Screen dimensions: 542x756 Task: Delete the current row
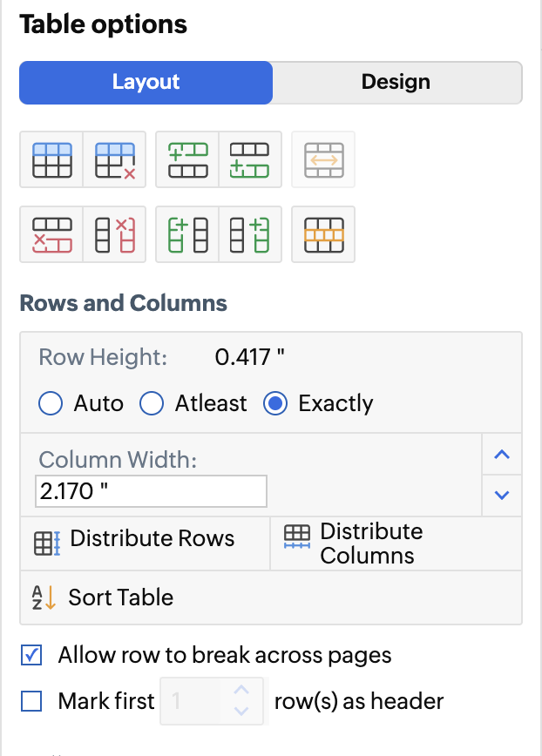coord(51,234)
